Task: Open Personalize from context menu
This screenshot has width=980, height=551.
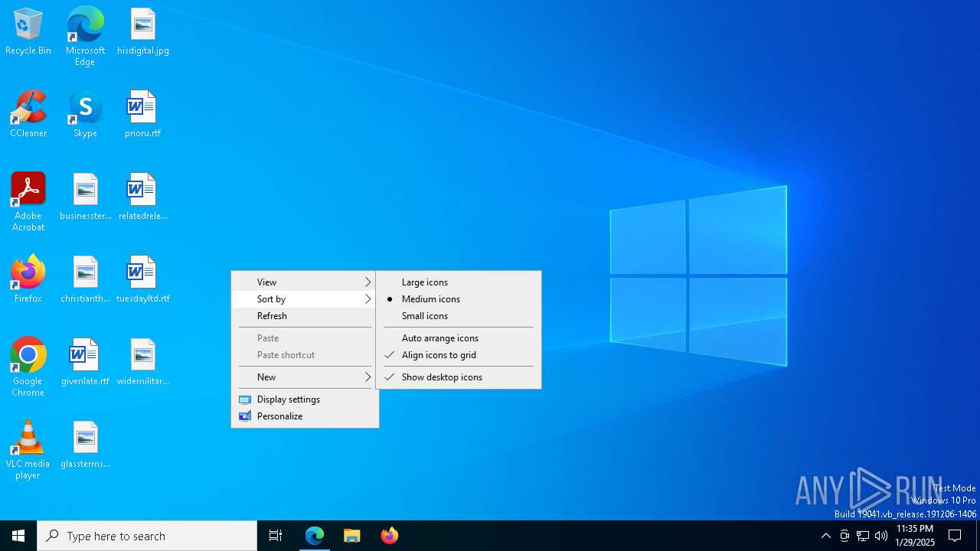Action: pyautogui.click(x=305, y=416)
